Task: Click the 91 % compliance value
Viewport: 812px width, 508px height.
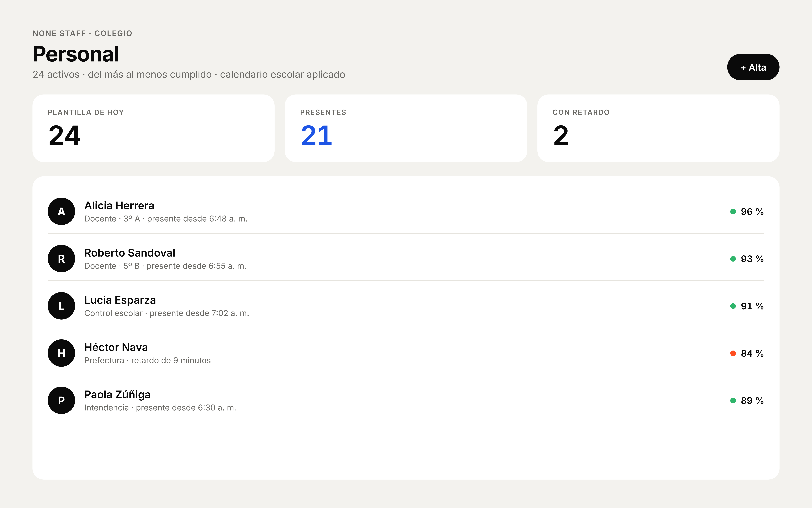Action: [x=752, y=306]
